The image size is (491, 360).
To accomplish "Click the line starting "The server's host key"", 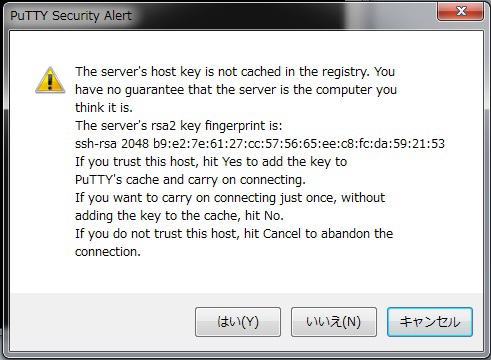I will (x=235, y=72).
